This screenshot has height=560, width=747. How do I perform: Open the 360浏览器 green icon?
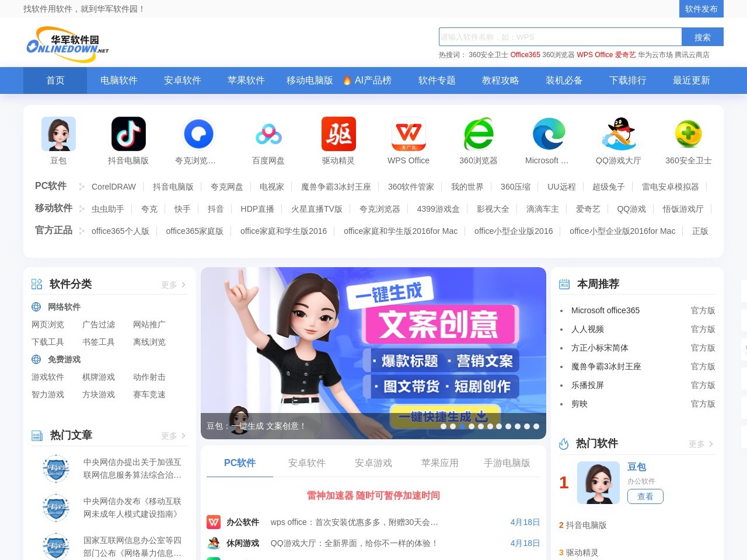pyautogui.click(x=479, y=134)
